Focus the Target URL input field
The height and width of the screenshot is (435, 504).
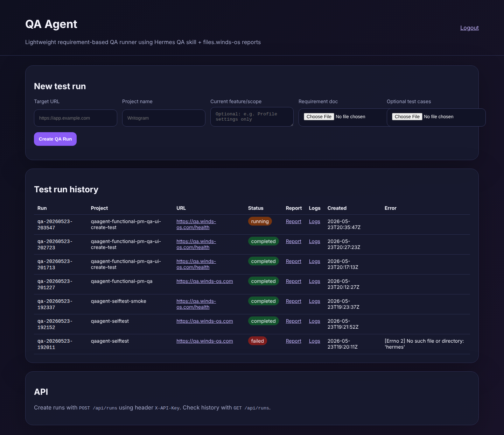pyautogui.click(x=76, y=118)
